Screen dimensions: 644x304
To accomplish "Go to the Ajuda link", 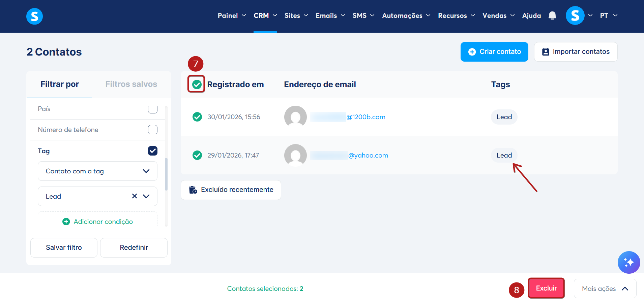I will (531, 15).
